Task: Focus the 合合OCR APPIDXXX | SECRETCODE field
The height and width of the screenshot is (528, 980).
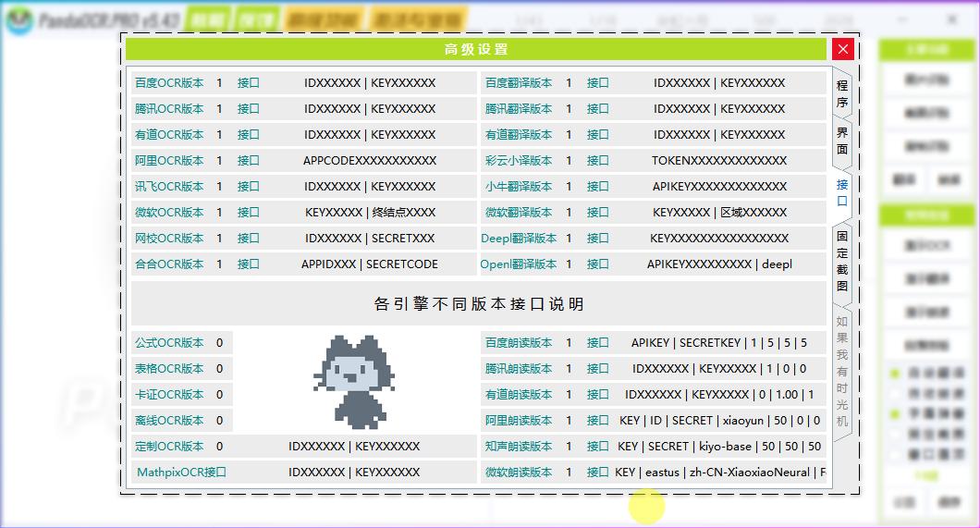Action: 370,264
